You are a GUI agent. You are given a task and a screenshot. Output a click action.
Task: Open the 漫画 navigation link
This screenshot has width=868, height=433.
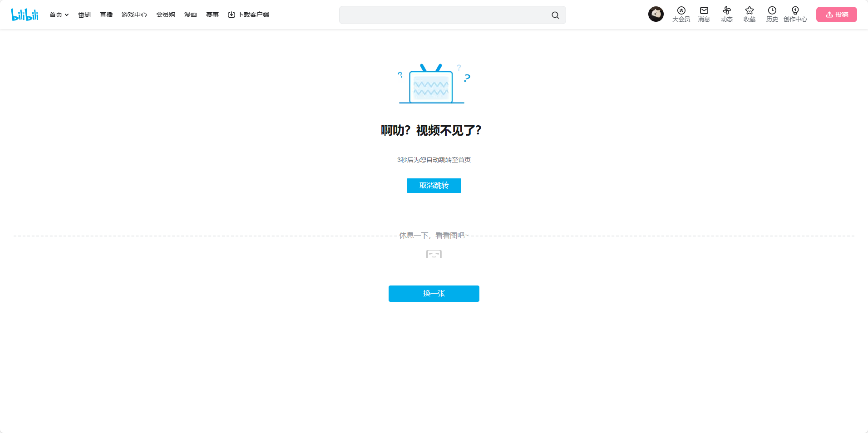(x=190, y=15)
